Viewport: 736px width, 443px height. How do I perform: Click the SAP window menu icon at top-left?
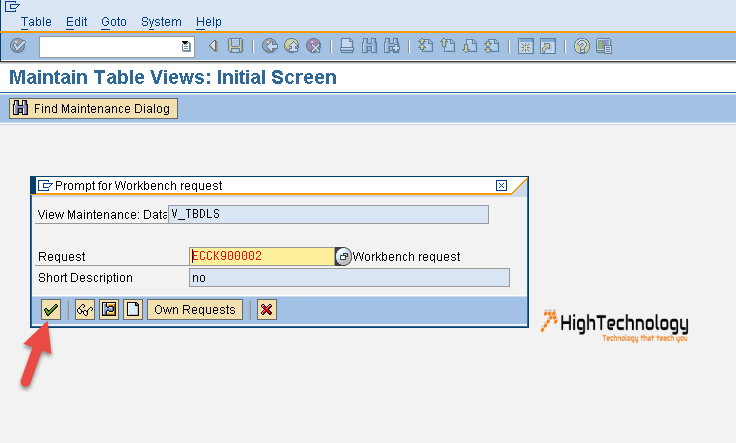(x=12, y=6)
